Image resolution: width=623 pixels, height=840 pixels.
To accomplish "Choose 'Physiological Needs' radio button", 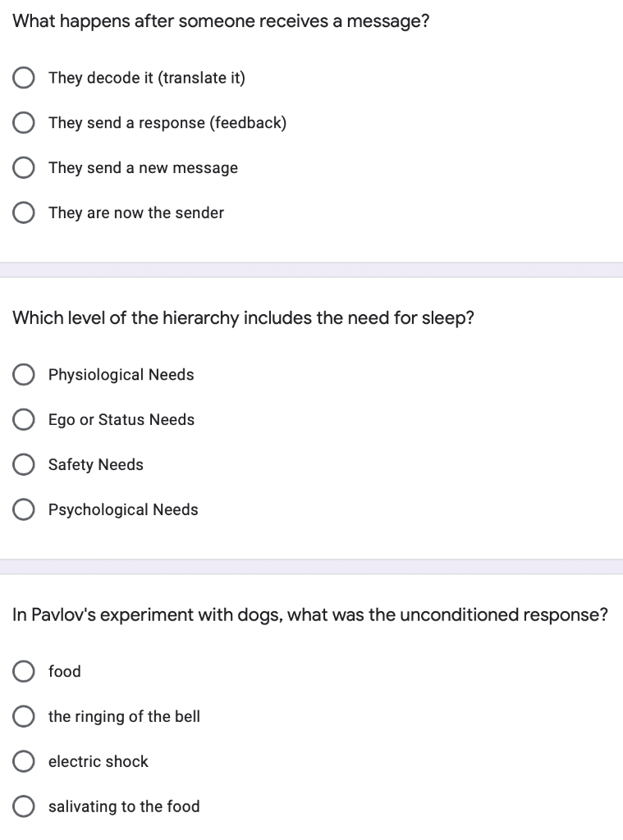I will 24,375.
